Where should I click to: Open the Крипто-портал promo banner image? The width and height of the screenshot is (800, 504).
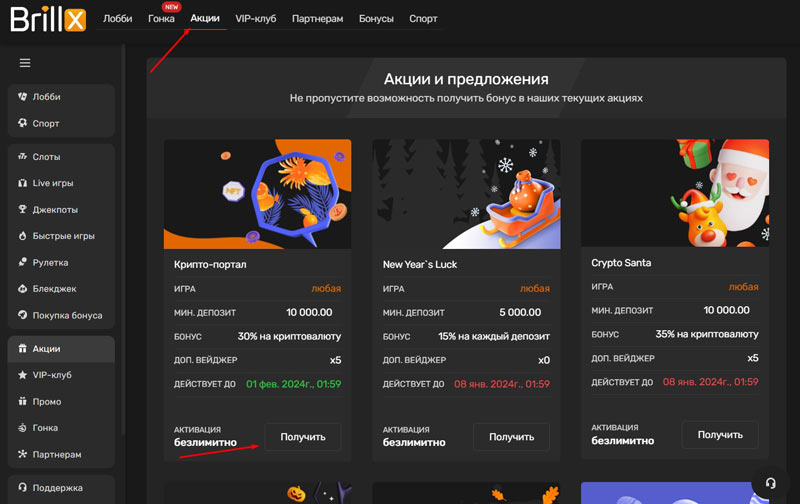pyautogui.click(x=257, y=193)
